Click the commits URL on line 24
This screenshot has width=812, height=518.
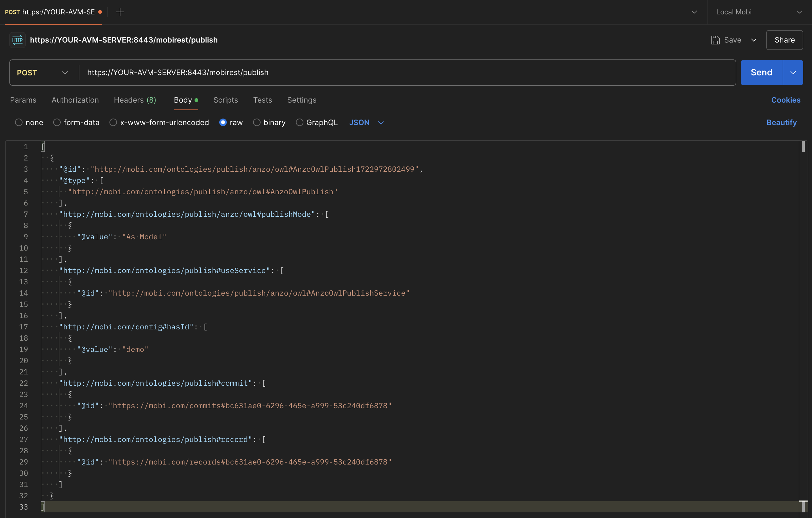pos(250,406)
